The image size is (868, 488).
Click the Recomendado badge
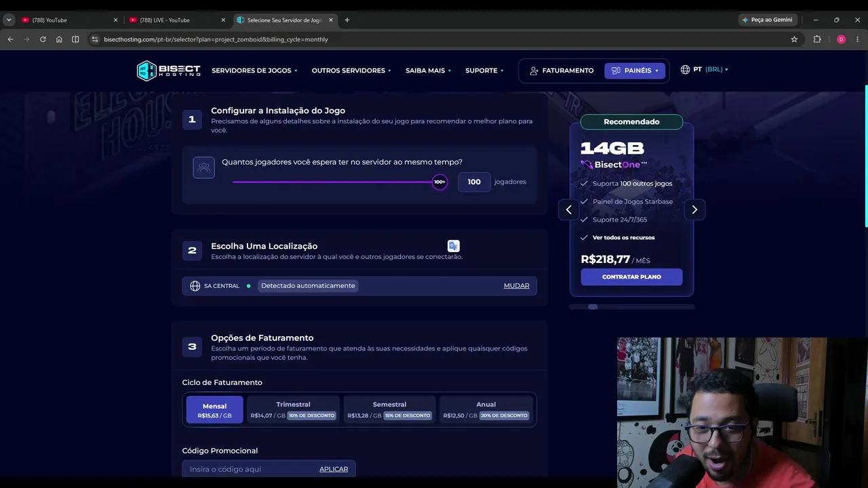631,122
